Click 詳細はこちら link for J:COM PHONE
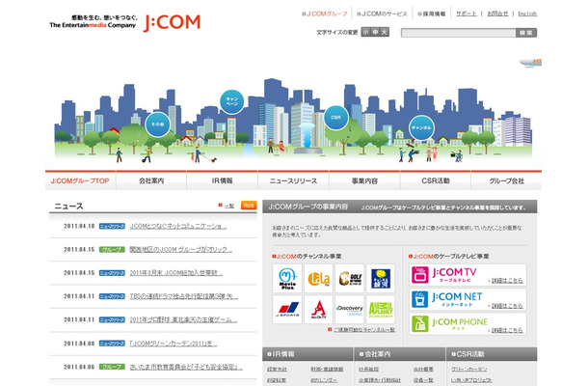The height and width of the screenshot is (386, 588). pos(507,330)
